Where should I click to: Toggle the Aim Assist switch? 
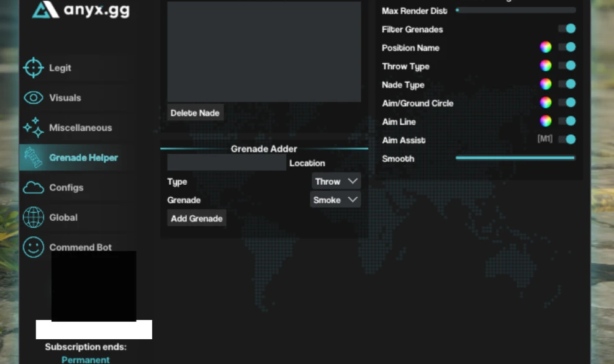567,139
